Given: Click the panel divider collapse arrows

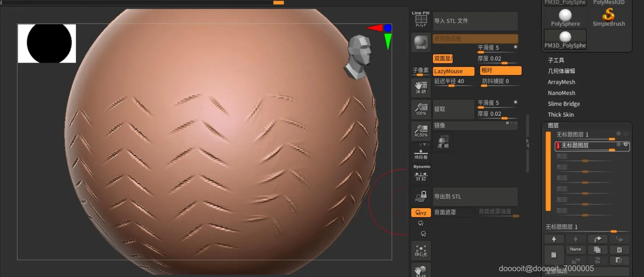Looking at the screenshot, I should (527, 143).
